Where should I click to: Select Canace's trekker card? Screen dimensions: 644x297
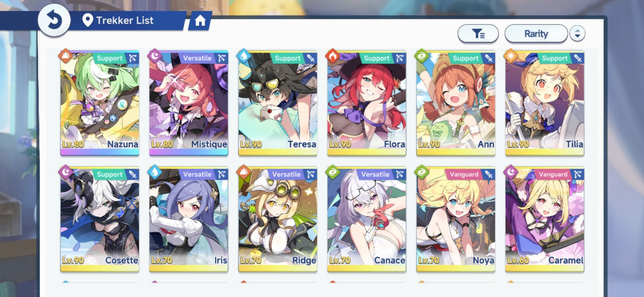(x=367, y=219)
